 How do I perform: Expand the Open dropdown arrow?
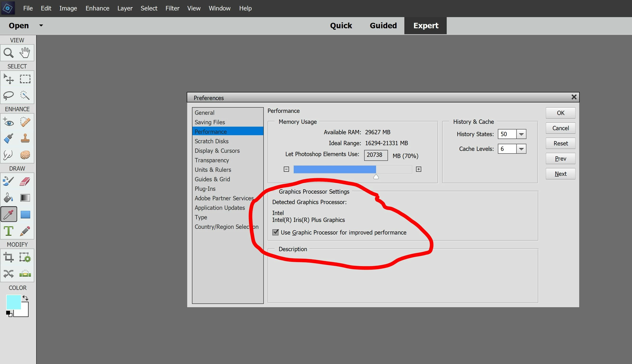41,25
